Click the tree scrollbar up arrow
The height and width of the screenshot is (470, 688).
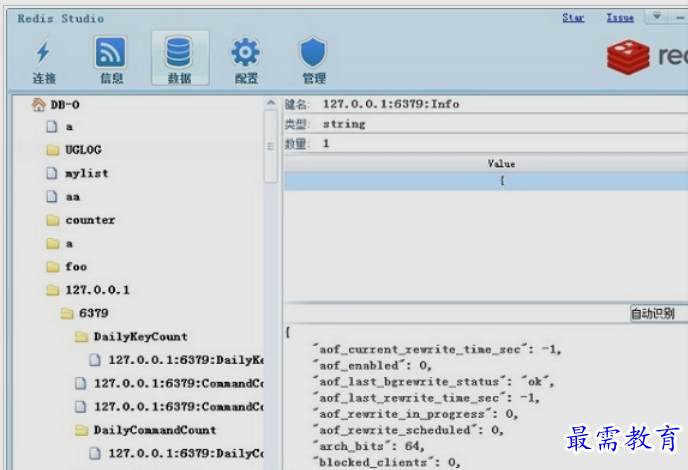pyautogui.click(x=271, y=103)
